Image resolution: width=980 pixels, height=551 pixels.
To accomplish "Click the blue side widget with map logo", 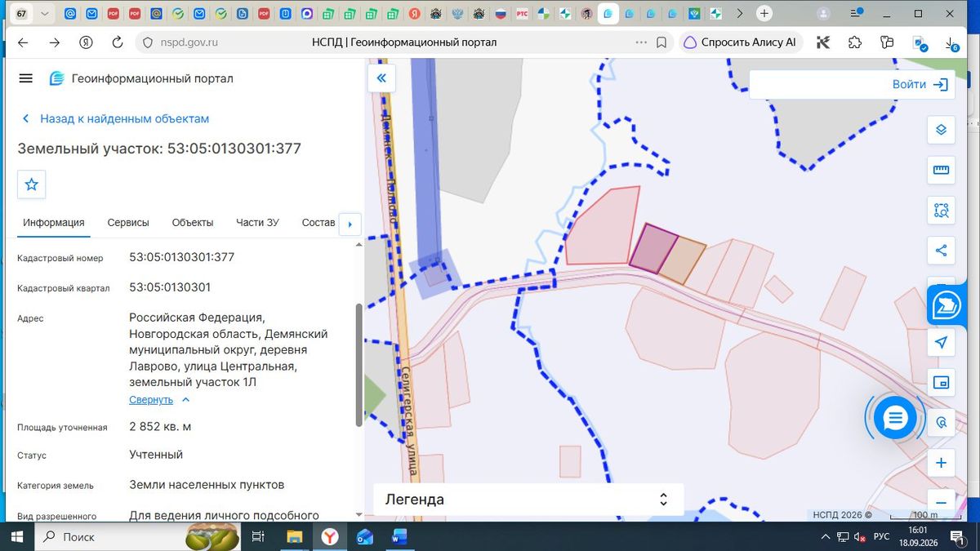I will [x=947, y=306].
